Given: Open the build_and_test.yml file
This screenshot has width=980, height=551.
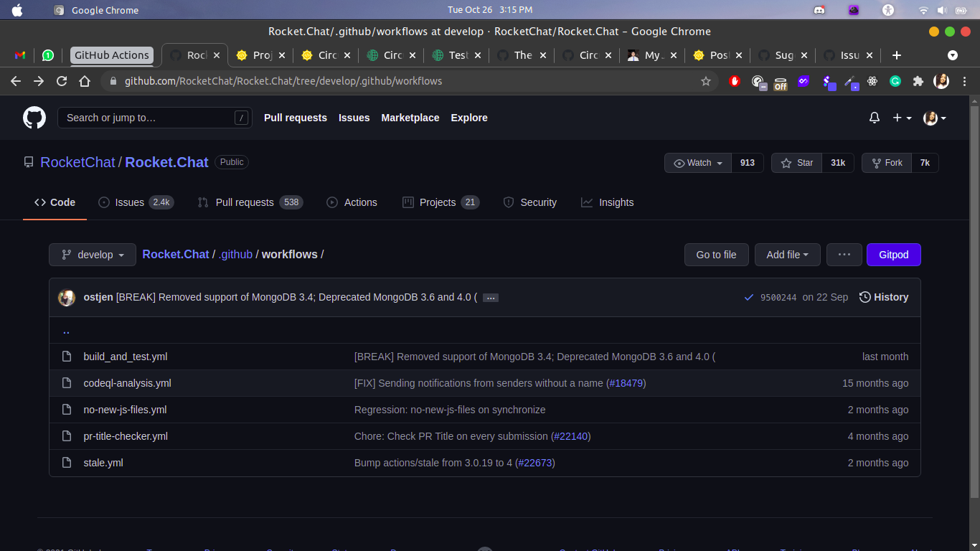Looking at the screenshot, I should 126,357.
